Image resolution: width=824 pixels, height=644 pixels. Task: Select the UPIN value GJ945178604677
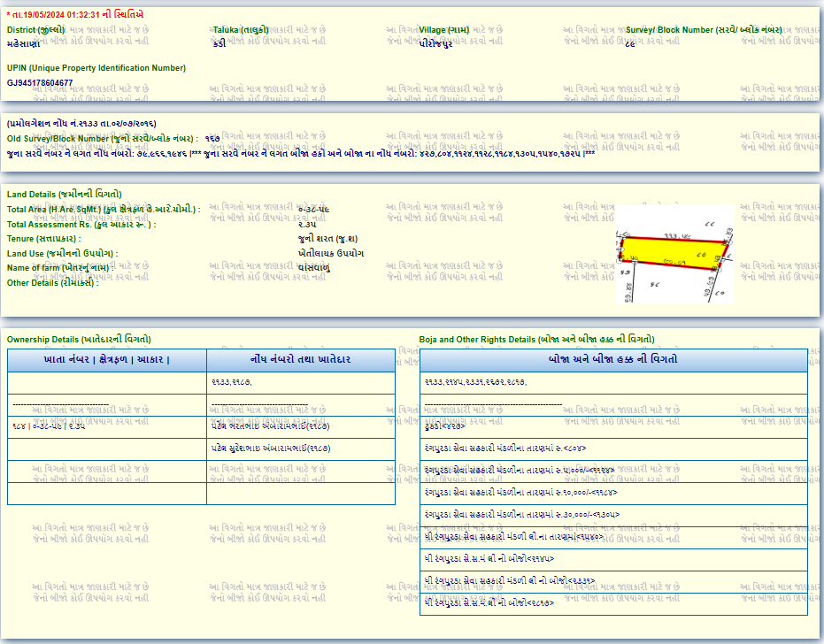pos(40,82)
